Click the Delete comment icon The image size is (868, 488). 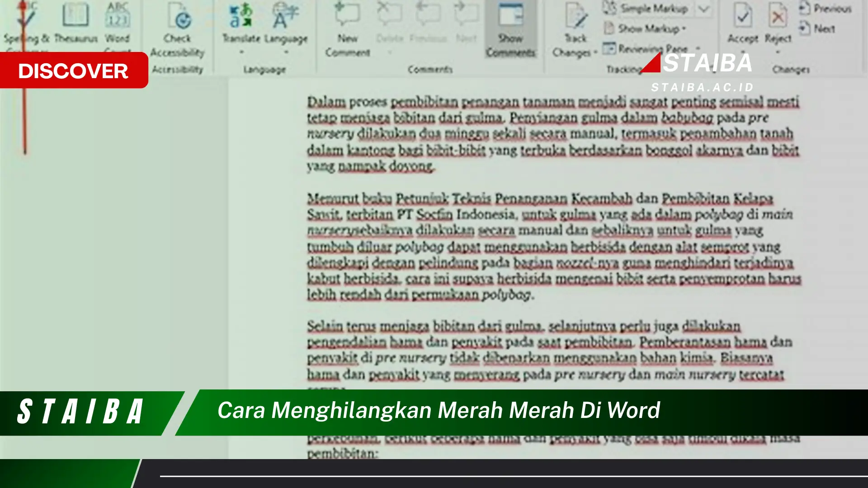pos(389,14)
